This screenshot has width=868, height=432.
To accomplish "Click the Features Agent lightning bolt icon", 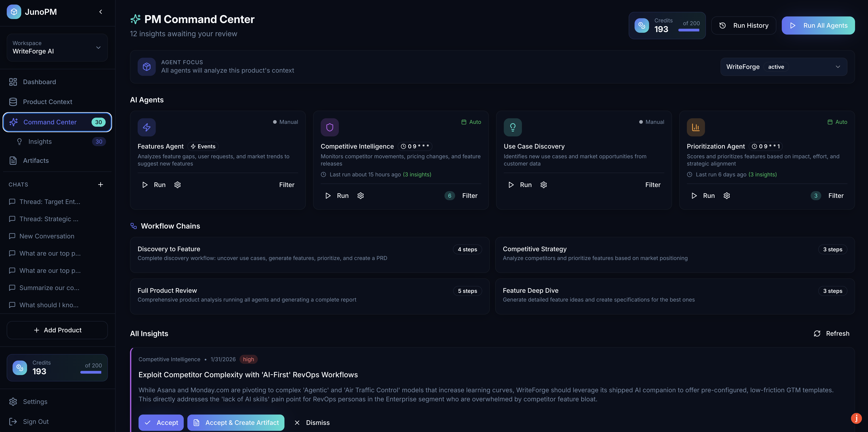I will [x=147, y=127].
